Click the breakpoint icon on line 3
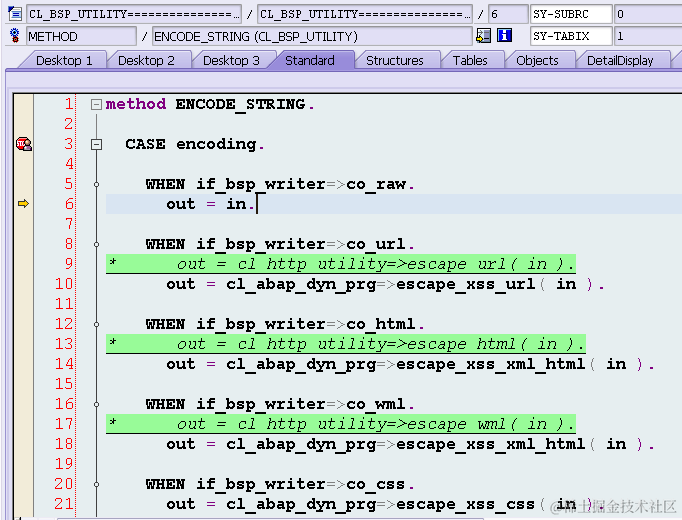Image resolution: width=682 pixels, height=520 pixels. [x=24, y=143]
